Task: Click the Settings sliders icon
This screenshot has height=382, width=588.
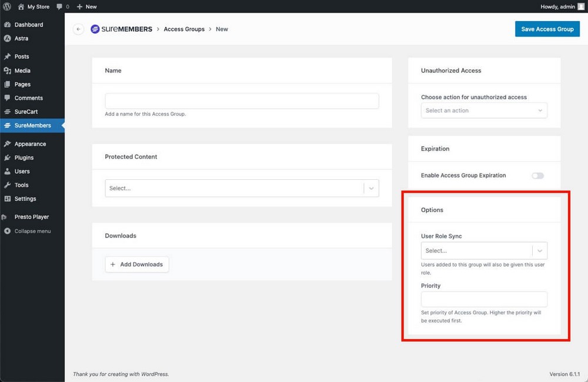Action: click(7, 199)
